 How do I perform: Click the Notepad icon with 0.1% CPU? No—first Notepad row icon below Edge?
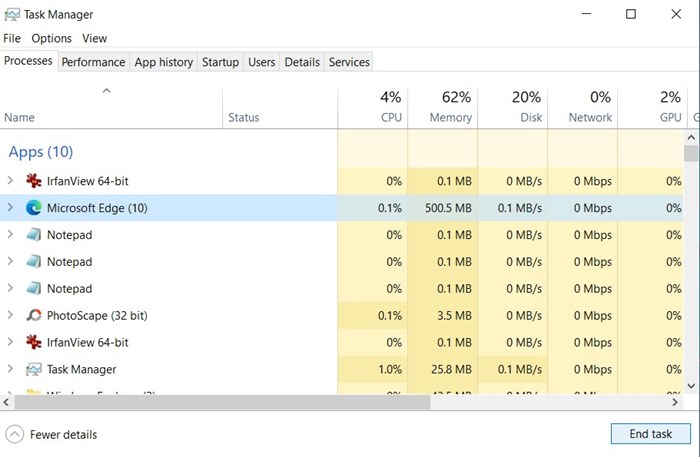pos(33,235)
